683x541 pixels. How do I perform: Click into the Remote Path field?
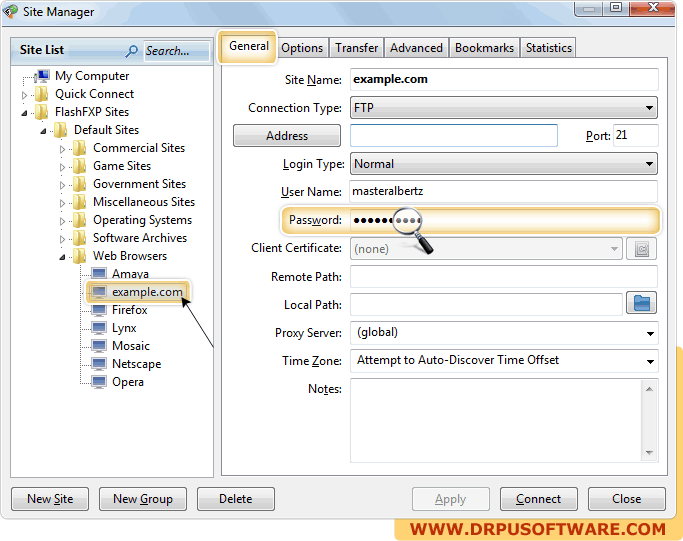(x=504, y=277)
